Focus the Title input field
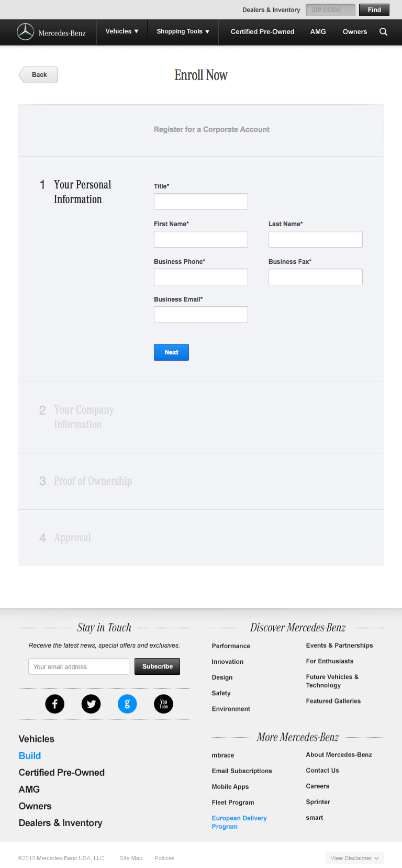Viewport: 402px width, 868px height. click(x=200, y=202)
